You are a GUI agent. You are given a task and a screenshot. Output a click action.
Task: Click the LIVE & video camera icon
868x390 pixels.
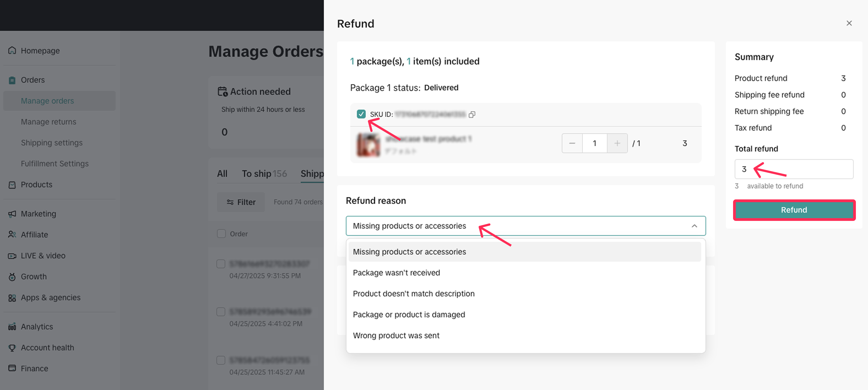12,256
